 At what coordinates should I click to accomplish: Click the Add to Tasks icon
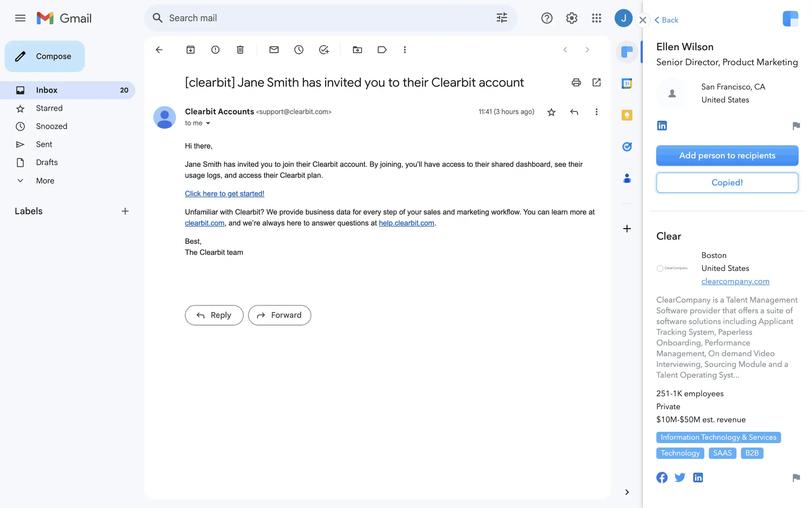pyautogui.click(x=324, y=50)
